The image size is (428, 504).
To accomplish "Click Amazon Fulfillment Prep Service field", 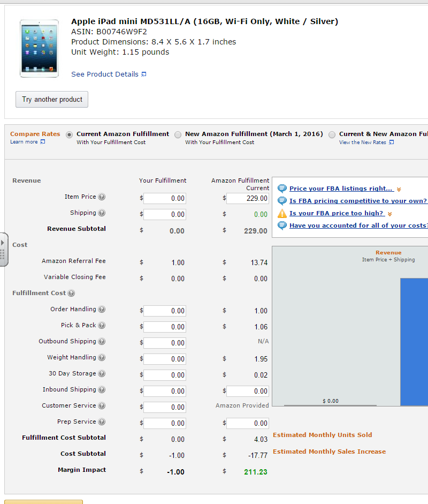I will pyautogui.click(x=248, y=423).
